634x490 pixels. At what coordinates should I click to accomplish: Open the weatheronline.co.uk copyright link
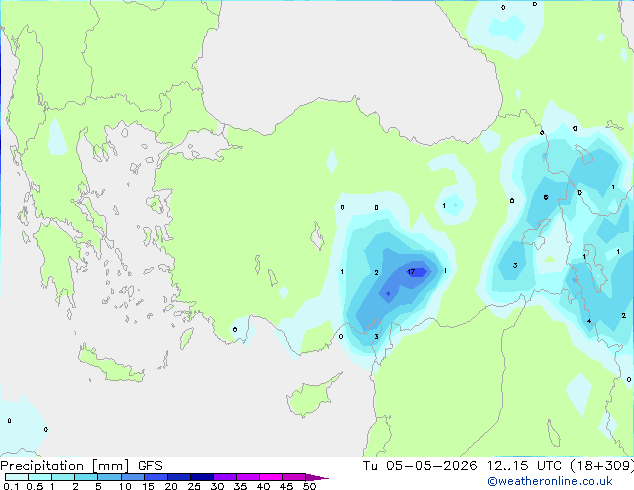[549, 481]
